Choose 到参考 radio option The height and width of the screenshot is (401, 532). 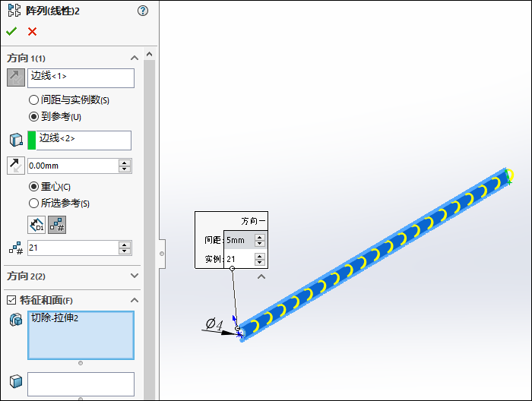click(x=33, y=117)
